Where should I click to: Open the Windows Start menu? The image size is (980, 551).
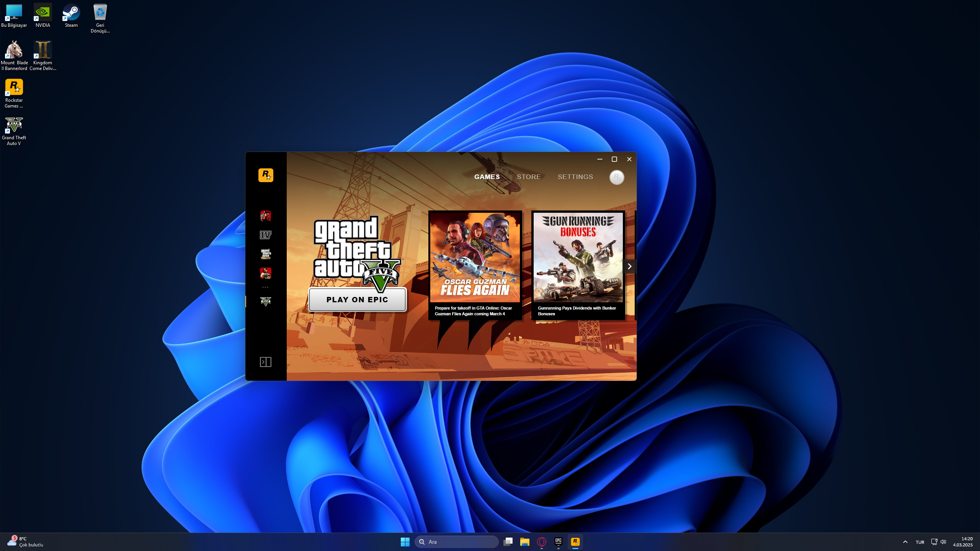click(x=405, y=542)
